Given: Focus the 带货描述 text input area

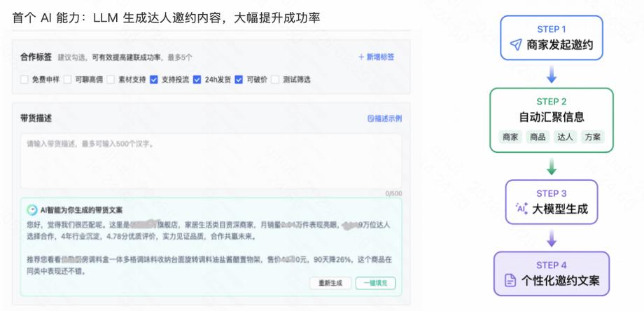Looking at the screenshot, I should point(211,161).
